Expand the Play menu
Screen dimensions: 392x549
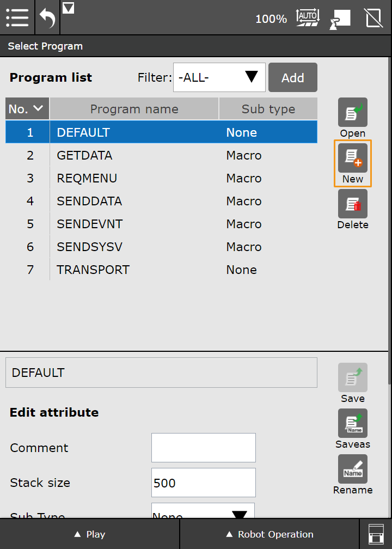(x=90, y=534)
